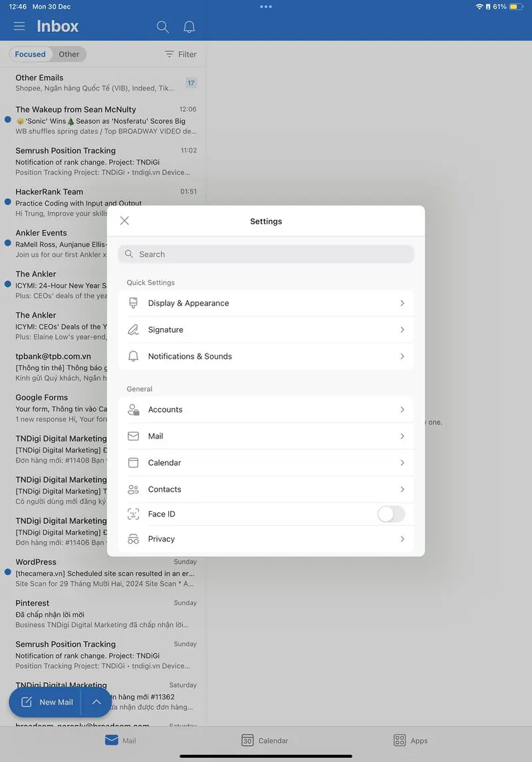Open The Ankler CEOs' Deals of the Year email

53,325
